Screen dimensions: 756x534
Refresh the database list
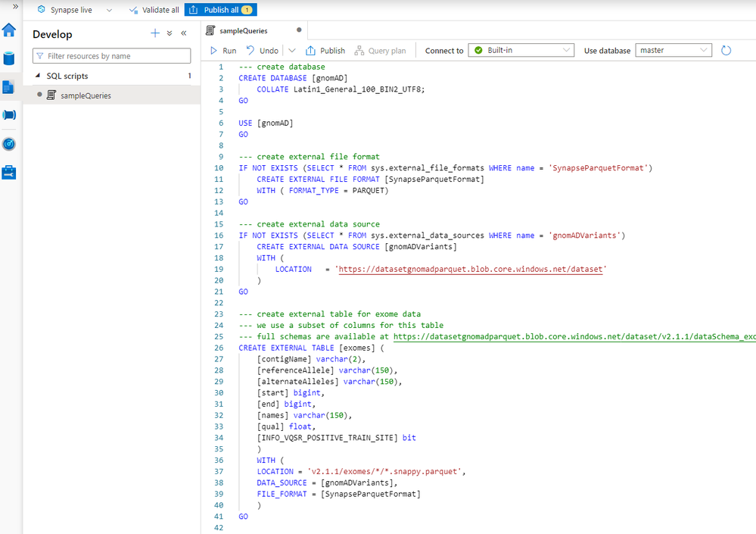[726, 50]
